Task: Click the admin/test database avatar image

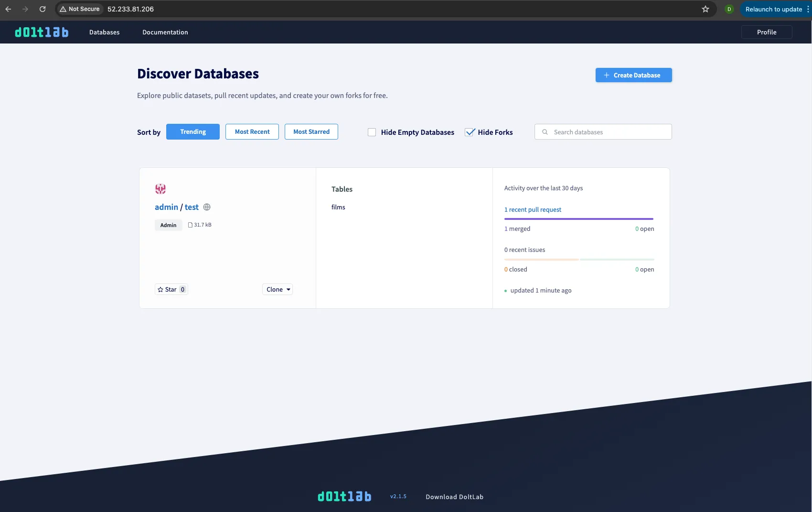Action: pos(160,188)
